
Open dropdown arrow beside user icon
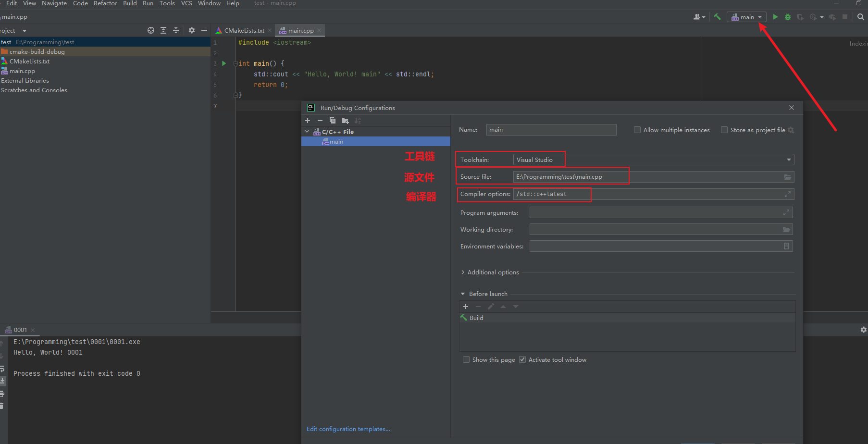pyautogui.click(x=704, y=17)
